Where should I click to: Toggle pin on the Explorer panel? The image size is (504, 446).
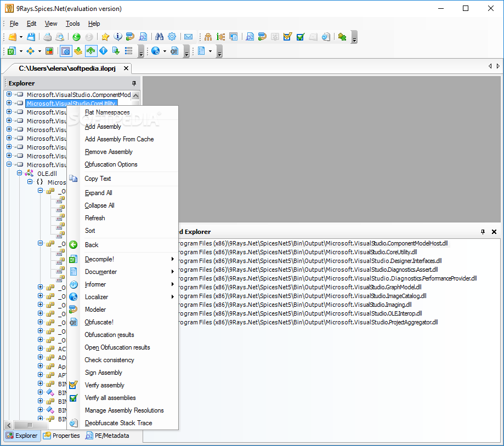click(134, 83)
